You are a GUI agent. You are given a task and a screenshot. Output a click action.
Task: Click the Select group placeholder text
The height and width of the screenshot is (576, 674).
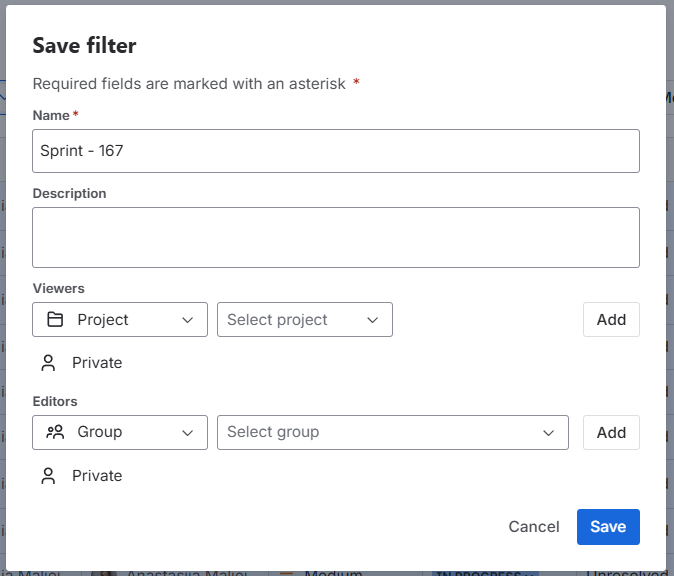[273, 432]
